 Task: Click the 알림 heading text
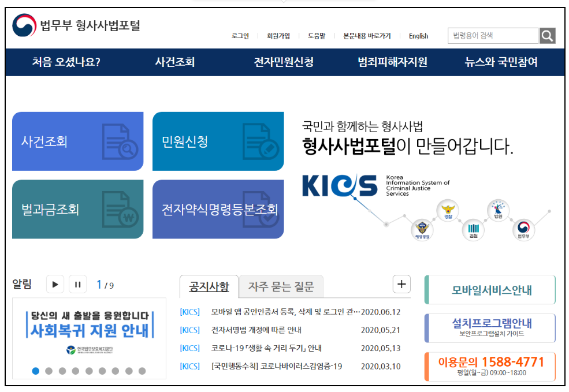tap(22, 284)
